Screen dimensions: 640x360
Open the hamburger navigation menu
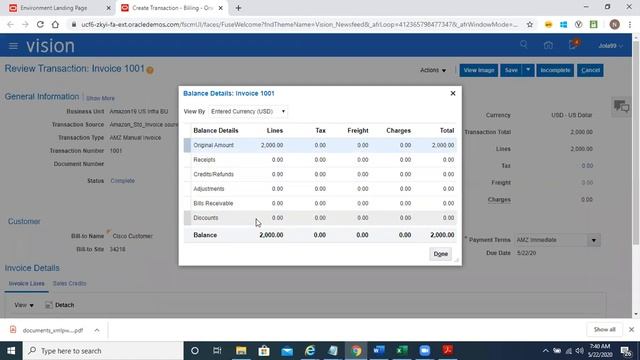point(13,46)
